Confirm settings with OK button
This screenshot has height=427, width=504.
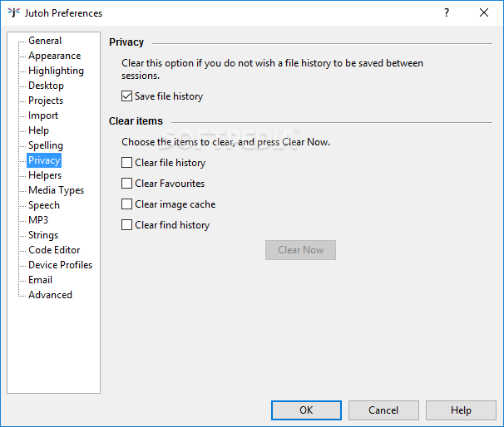(x=306, y=410)
